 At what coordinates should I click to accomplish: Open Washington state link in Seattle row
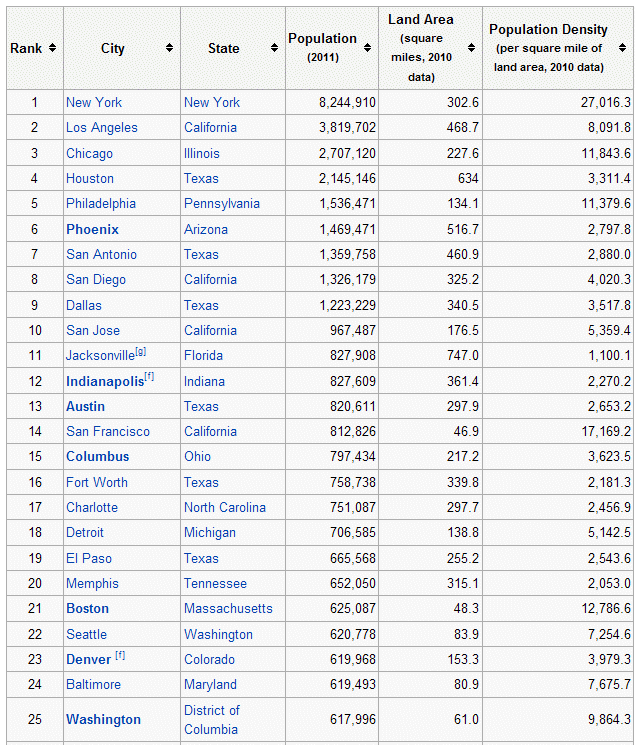[218, 635]
